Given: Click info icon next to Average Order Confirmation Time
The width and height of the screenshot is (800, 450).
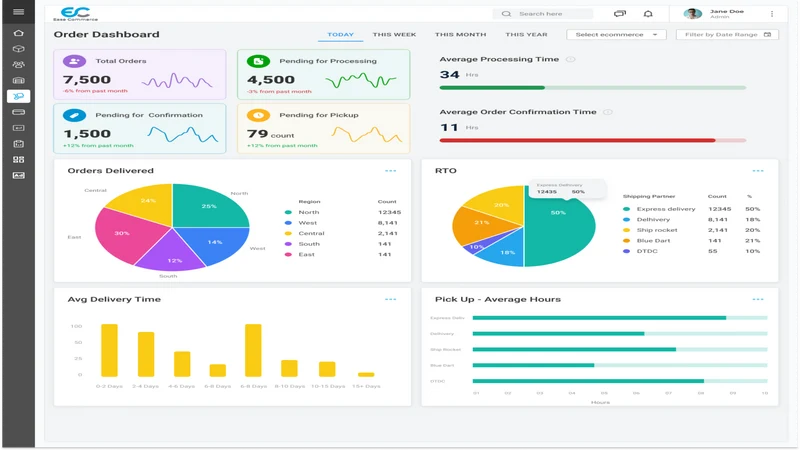Looking at the screenshot, I should coord(608,112).
